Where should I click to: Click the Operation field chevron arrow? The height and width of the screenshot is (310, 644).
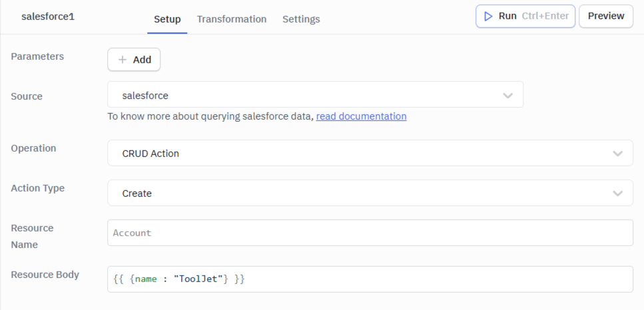click(x=617, y=154)
